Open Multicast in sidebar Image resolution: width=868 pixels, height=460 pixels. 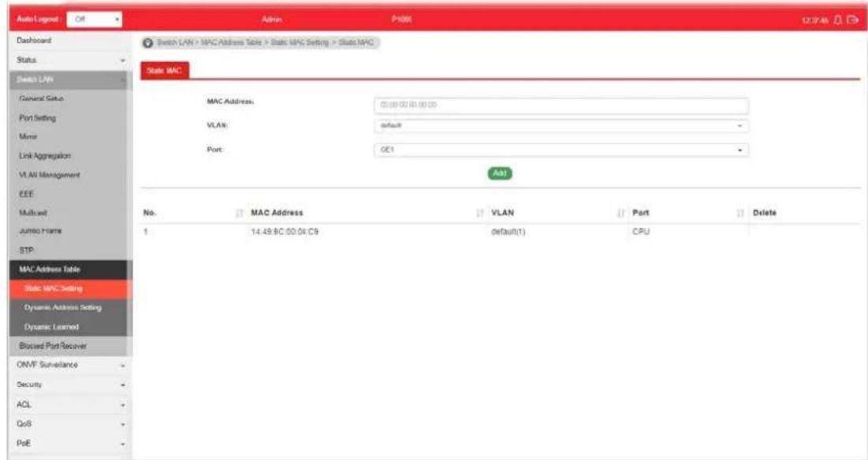click(33, 213)
